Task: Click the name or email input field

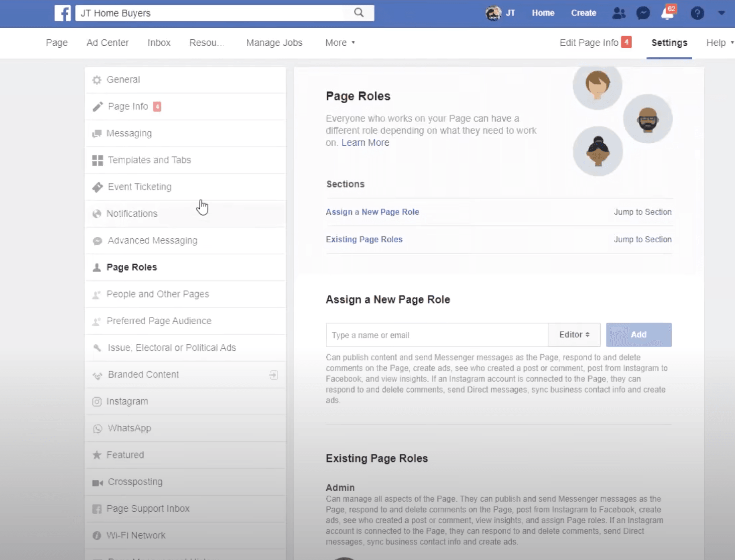Action: (437, 335)
